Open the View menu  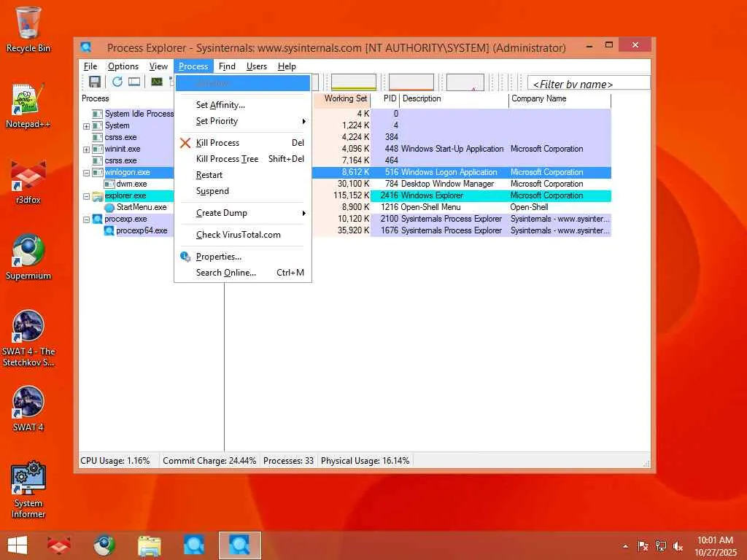click(158, 66)
